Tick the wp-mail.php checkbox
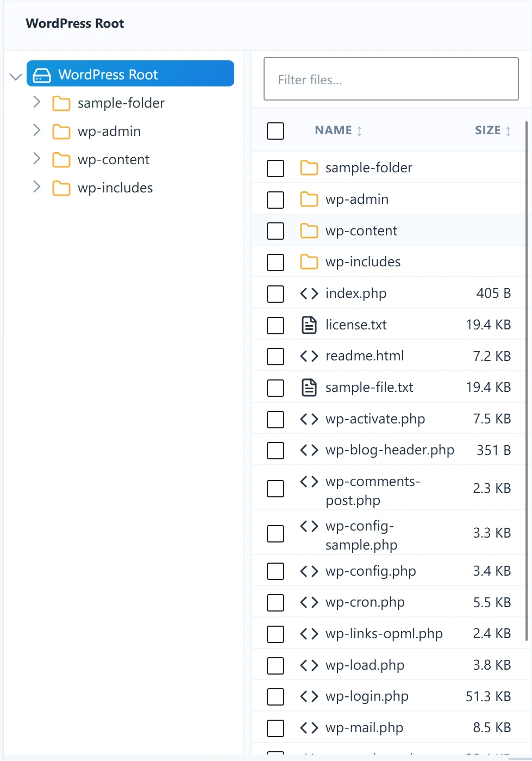532x761 pixels. pyautogui.click(x=276, y=728)
